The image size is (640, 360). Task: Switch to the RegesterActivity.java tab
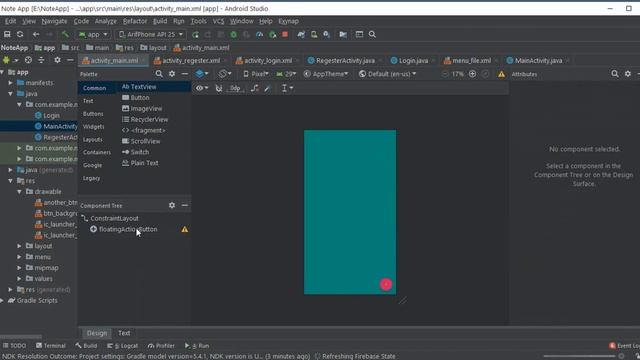click(345, 61)
